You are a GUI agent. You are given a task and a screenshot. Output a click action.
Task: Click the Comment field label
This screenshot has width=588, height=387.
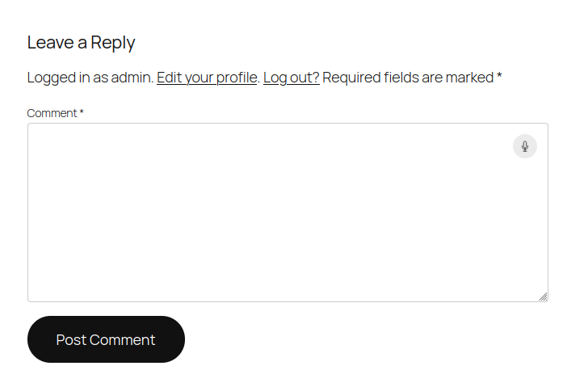[x=52, y=113]
